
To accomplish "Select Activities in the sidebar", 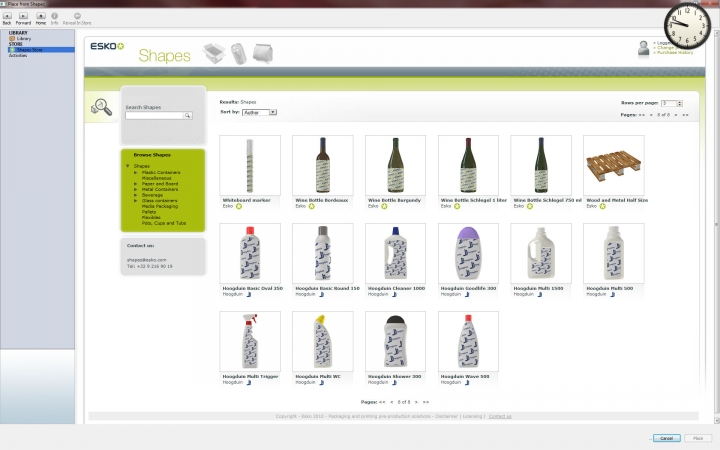I will (18, 55).
